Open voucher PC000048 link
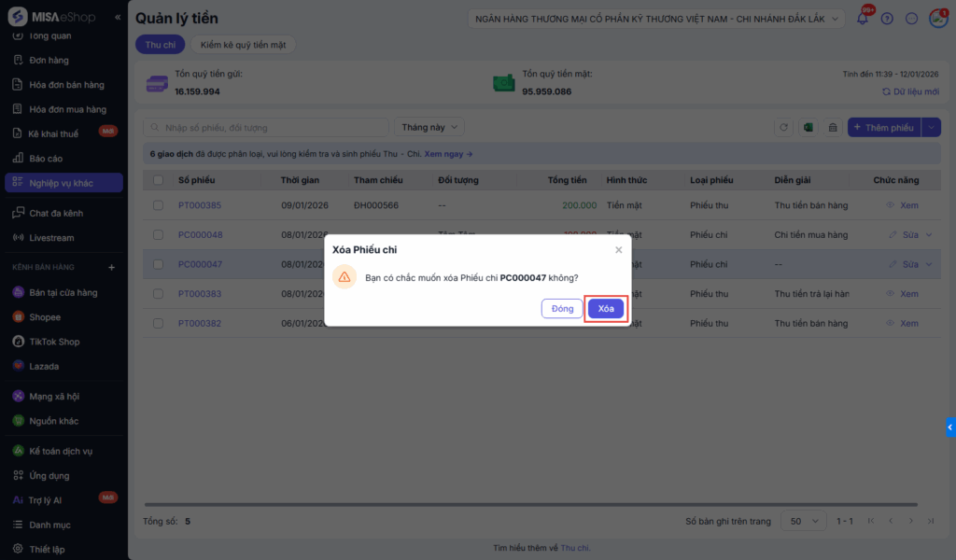Screen dimensions: 956x560 click(x=200, y=234)
